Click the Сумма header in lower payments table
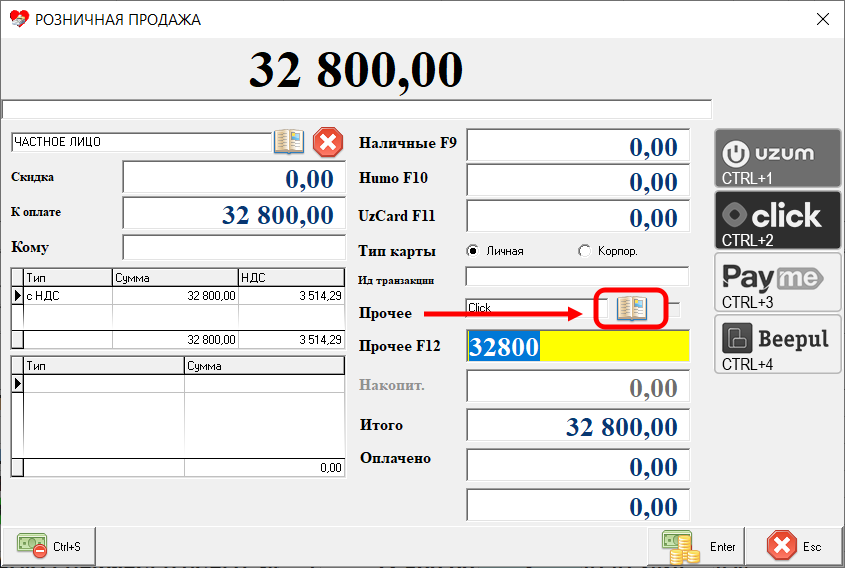The image size is (845, 568). point(264,366)
